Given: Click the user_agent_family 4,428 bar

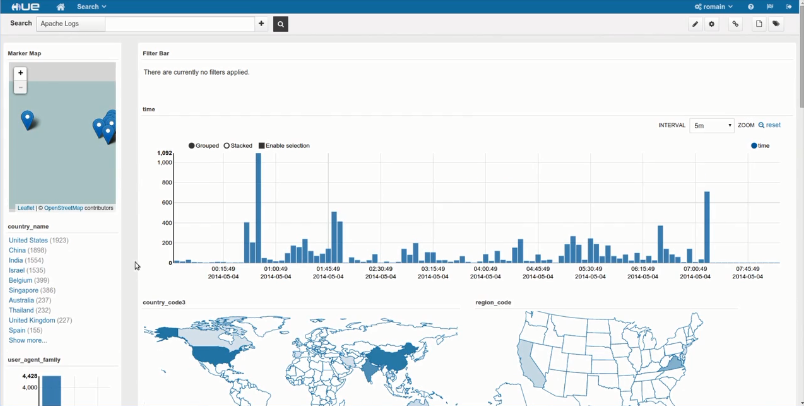Looking at the screenshot, I should pyautogui.click(x=51, y=391).
